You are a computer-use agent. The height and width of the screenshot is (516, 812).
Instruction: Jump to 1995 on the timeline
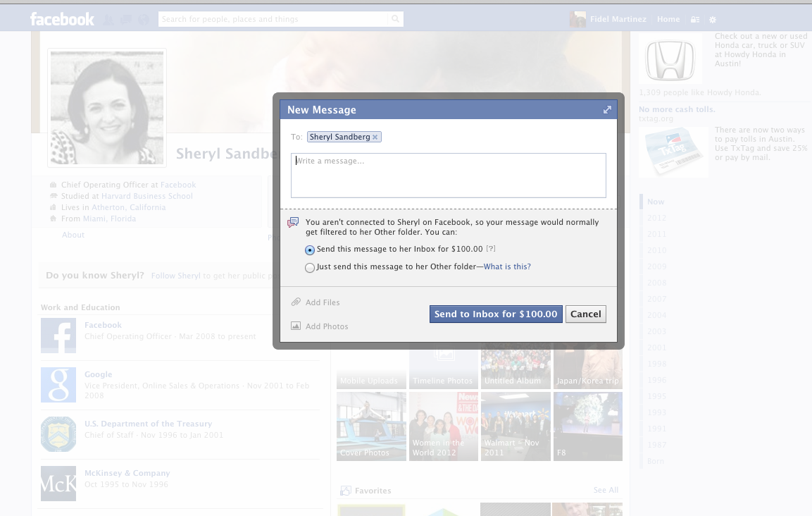[656, 396]
